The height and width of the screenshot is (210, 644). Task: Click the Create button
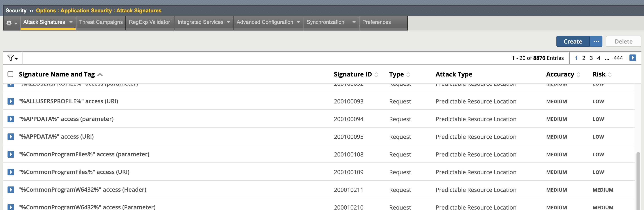[x=573, y=42]
